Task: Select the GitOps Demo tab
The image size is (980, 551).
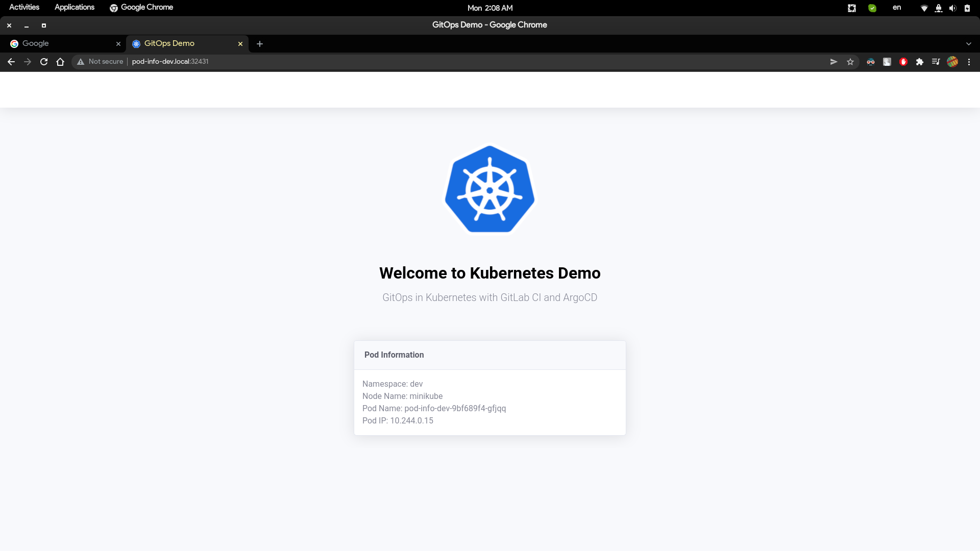Action: 187,44
